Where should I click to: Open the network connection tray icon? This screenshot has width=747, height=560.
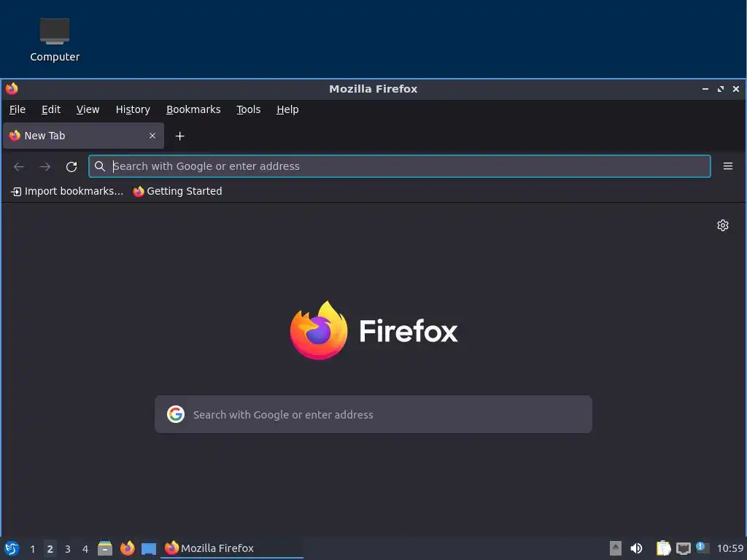[x=683, y=548]
